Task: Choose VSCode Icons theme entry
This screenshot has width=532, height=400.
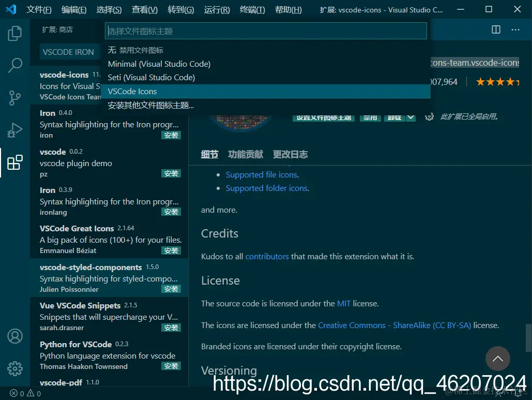Action: [x=266, y=92]
